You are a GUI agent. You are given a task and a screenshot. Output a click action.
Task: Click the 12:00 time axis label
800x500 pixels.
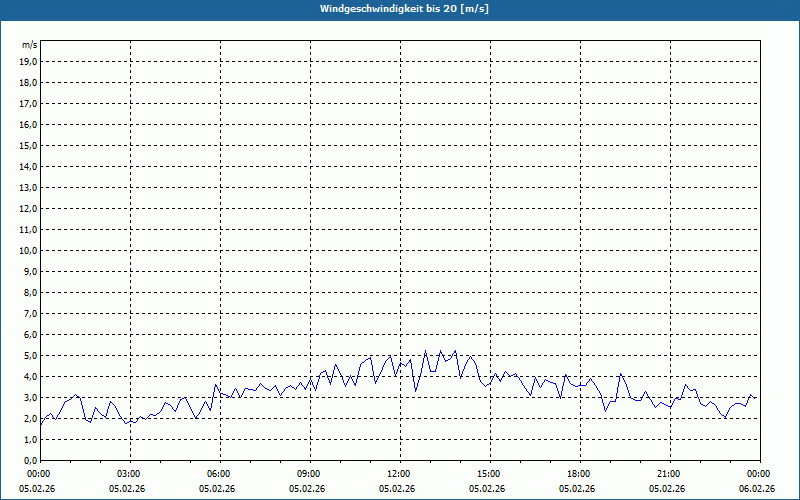tap(400, 473)
